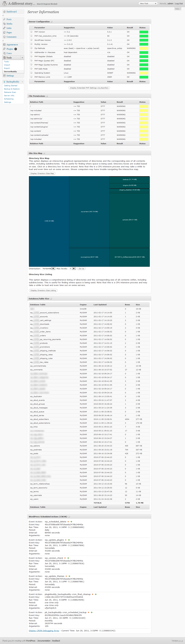Image resolution: width=185 pixels, height=644 pixels.
Task: Click the play icon next to Server Configuration
Action: [51, 21]
